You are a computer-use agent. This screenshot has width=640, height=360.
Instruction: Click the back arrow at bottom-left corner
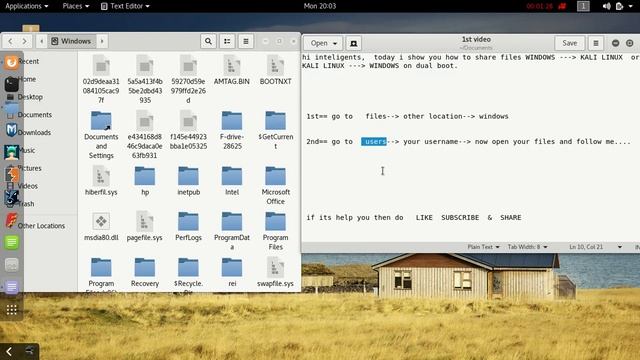(x=9, y=351)
